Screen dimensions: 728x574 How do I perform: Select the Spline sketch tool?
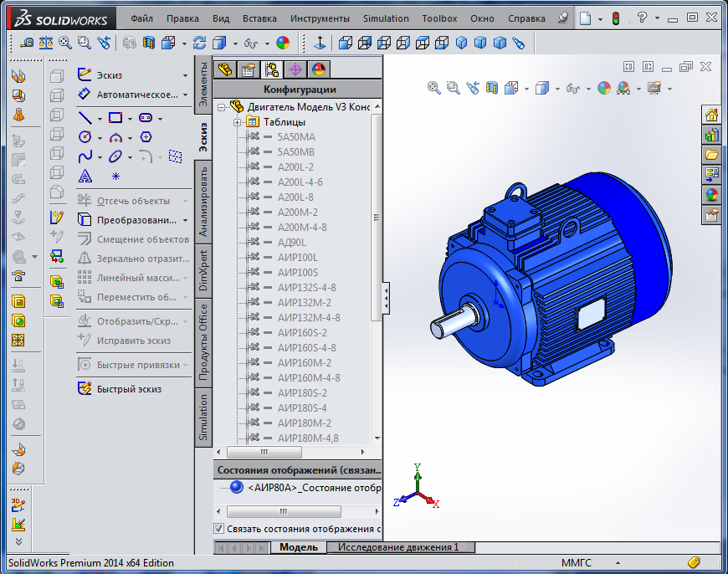coord(85,157)
